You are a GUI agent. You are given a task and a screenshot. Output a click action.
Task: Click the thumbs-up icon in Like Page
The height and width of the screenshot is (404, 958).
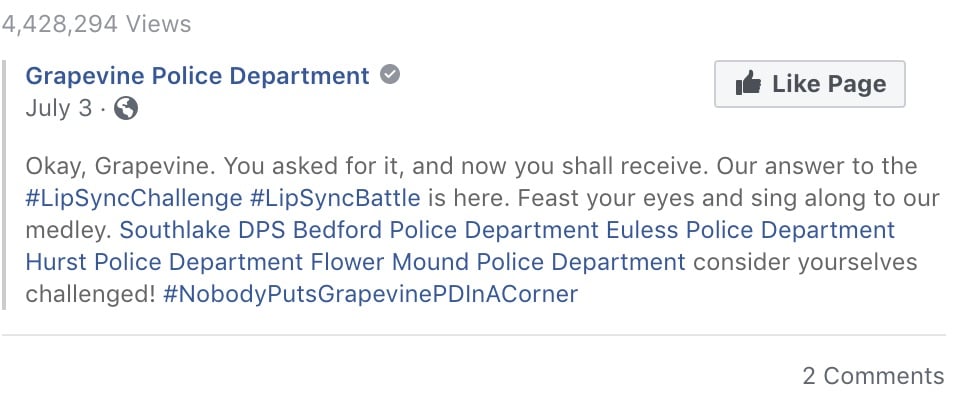(748, 83)
